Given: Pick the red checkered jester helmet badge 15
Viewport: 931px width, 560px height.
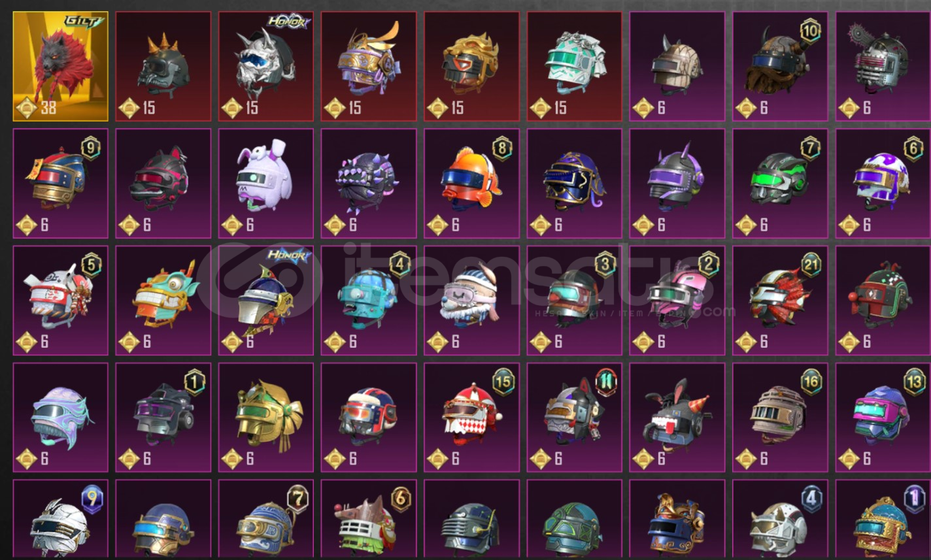Looking at the screenshot, I should click(471, 417).
